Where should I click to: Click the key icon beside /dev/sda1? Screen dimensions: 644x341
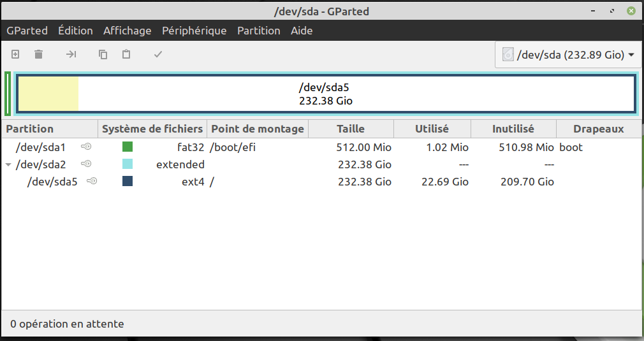tap(86, 147)
